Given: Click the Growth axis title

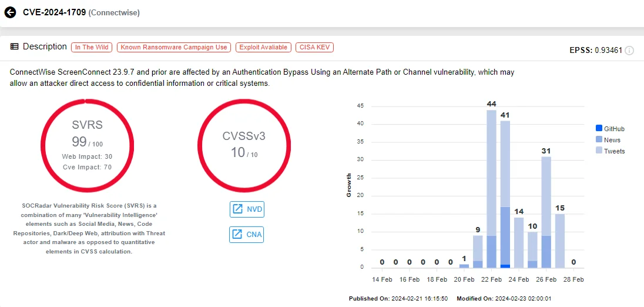Looking at the screenshot, I should click(x=348, y=185).
